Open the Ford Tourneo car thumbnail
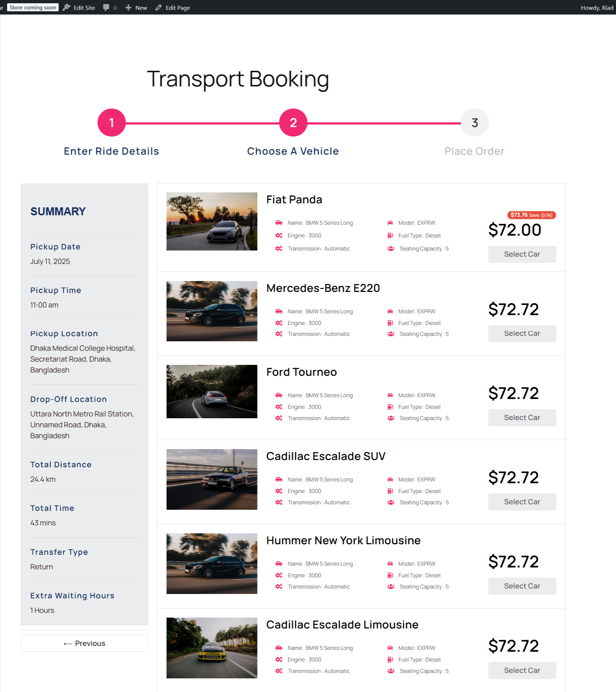The height and width of the screenshot is (692, 616). tap(212, 391)
